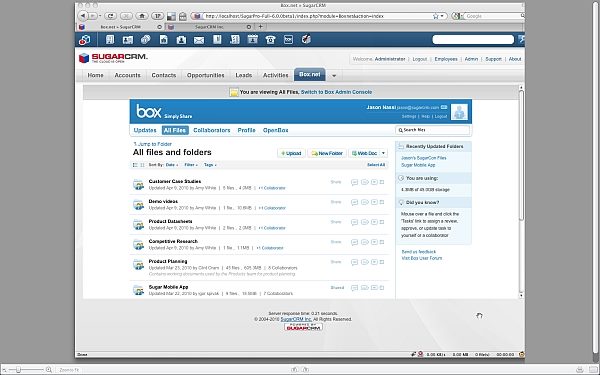Click the SugarCRM logo
This screenshot has width=600, height=375.
(113, 58)
